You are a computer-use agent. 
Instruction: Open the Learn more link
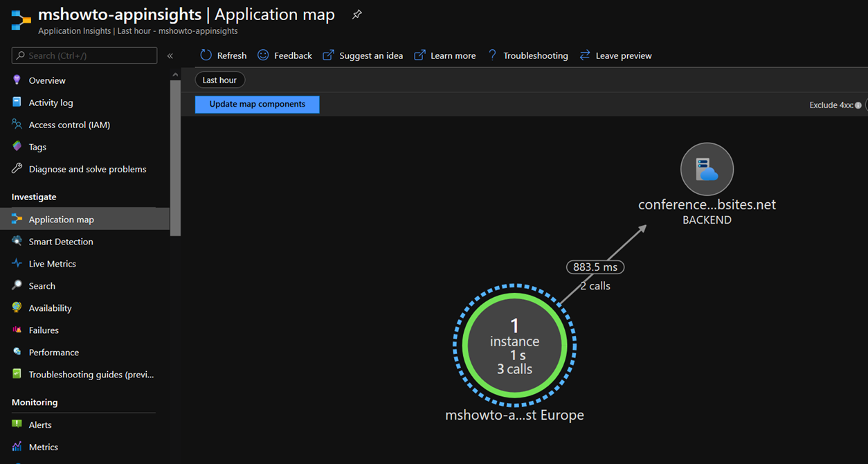453,55
